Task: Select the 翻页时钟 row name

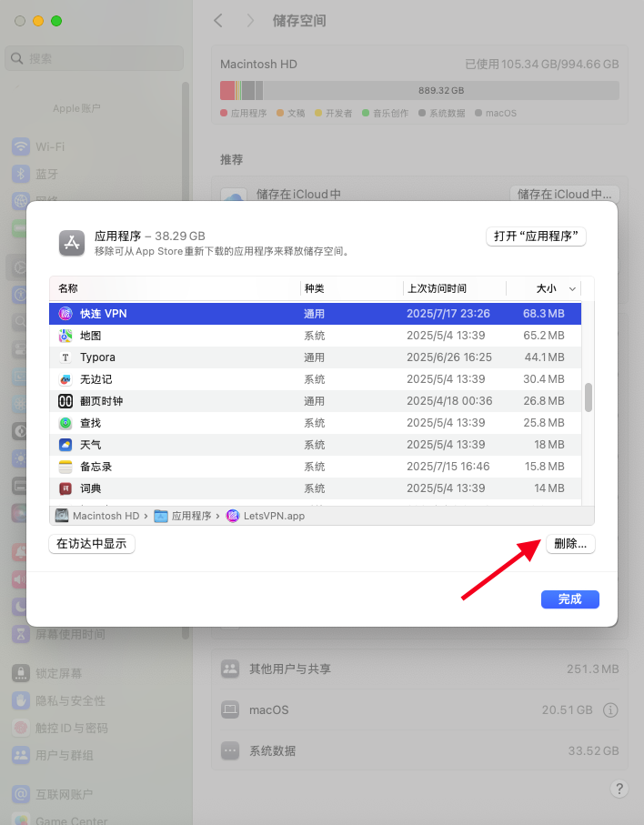Action: pos(101,401)
